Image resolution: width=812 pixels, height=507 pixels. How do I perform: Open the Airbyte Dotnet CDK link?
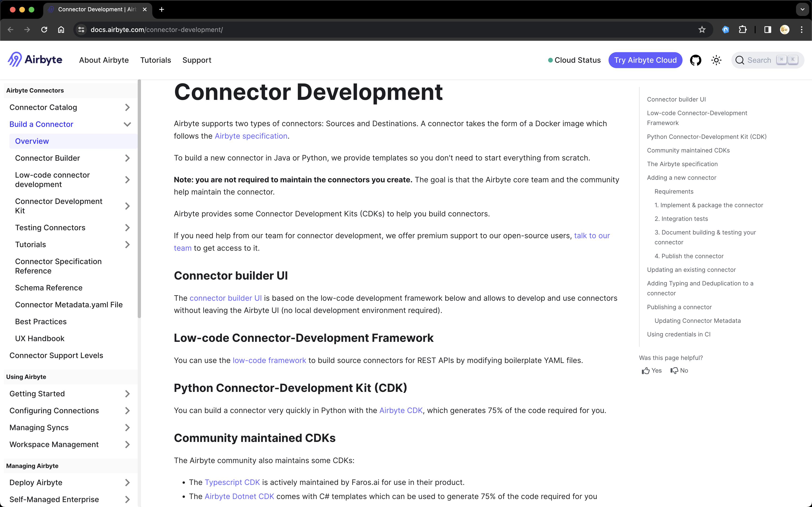[239, 497]
